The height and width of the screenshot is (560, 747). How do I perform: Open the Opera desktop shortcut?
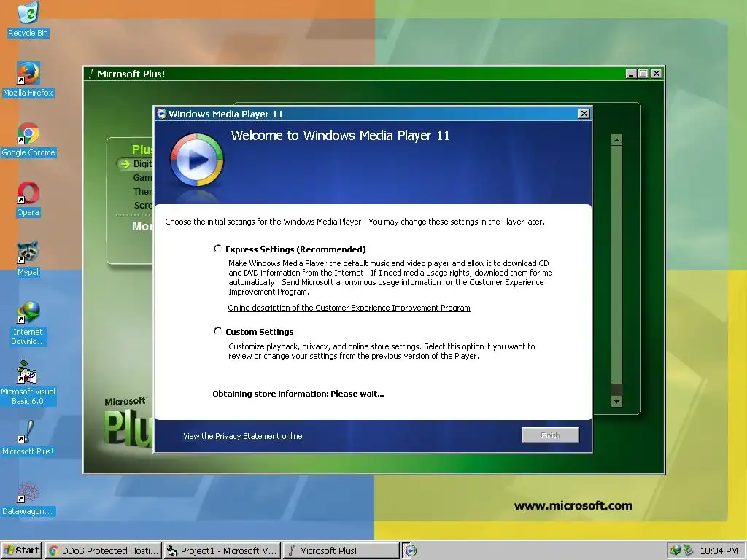point(28,200)
